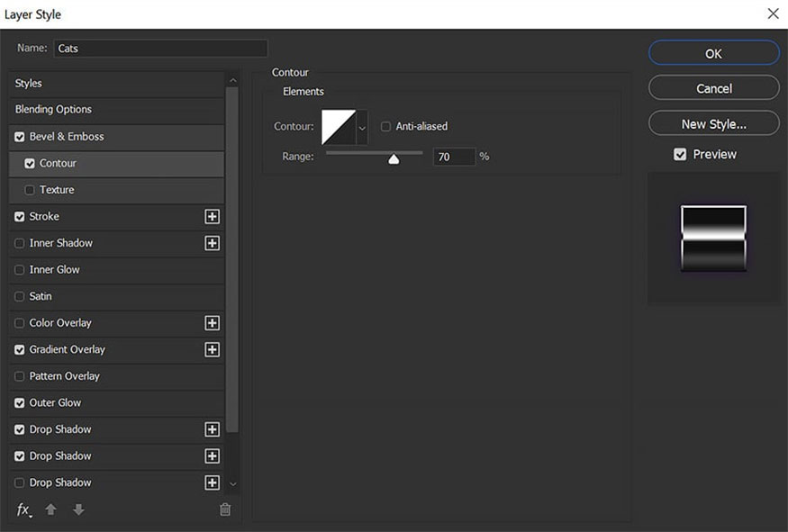The height and width of the screenshot is (532, 788).
Task: Open the Blending Options section
Action: tap(116, 110)
